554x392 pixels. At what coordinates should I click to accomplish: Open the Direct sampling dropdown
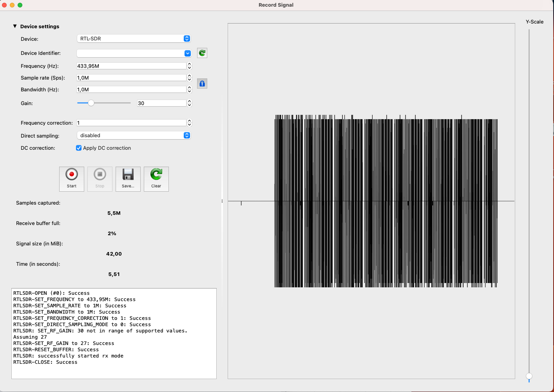tap(134, 135)
